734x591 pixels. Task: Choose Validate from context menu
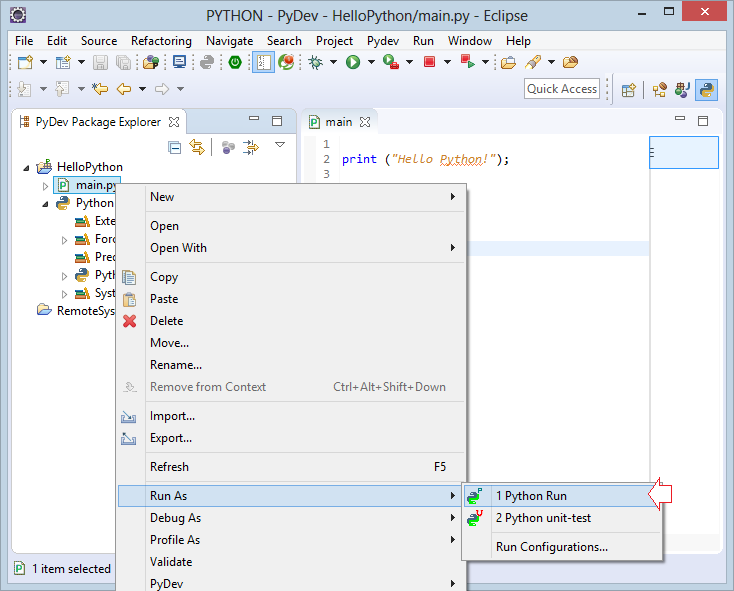[292, 562]
